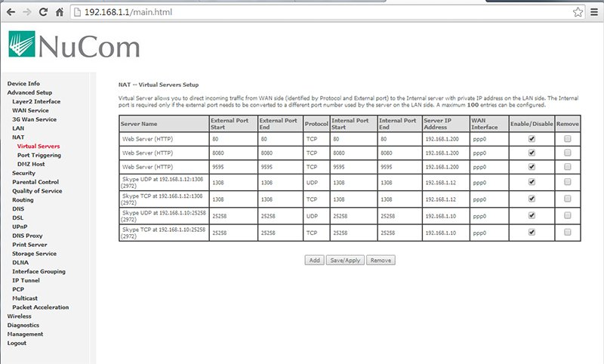604x364 pixels.
Task: Disable the port 80 Web Server rule
Action: click(x=532, y=139)
